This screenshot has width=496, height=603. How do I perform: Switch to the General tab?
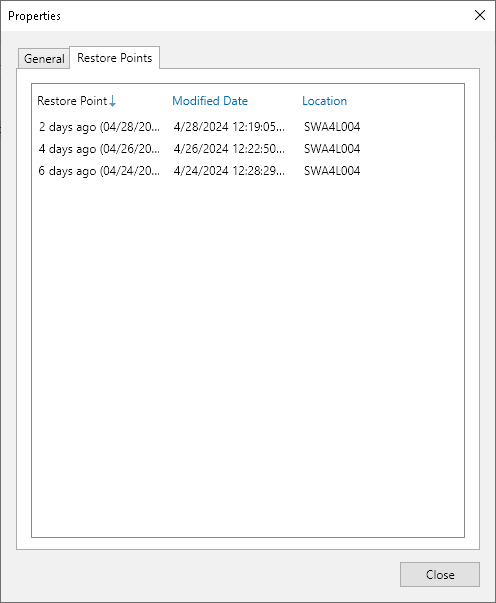click(x=44, y=59)
